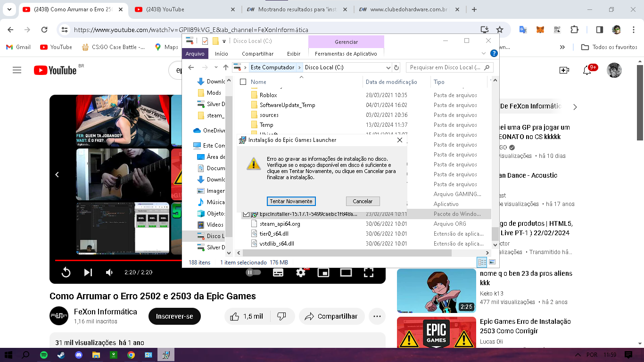This screenshot has width=644, height=362.
Task: Open Ferramentas de Aplicativo tab
Action: click(346, 54)
